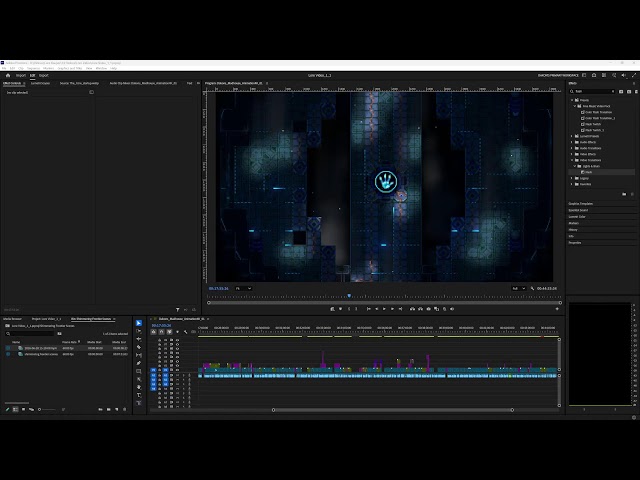Click Import in the header bar

coord(21,75)
